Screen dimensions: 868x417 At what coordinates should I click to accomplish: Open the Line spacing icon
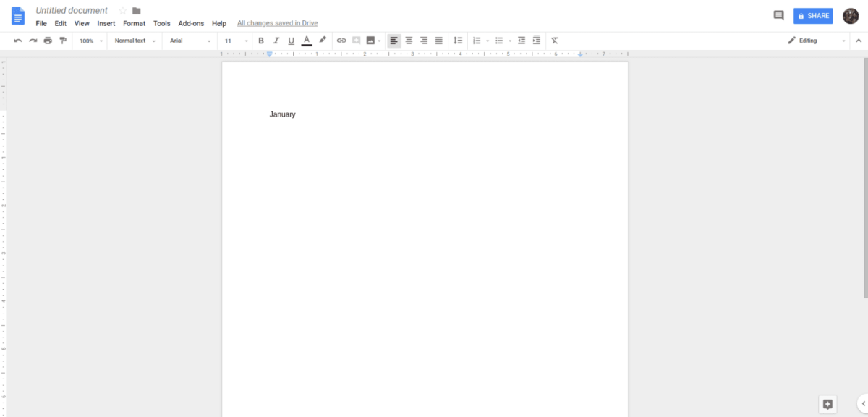click(458, 41)
